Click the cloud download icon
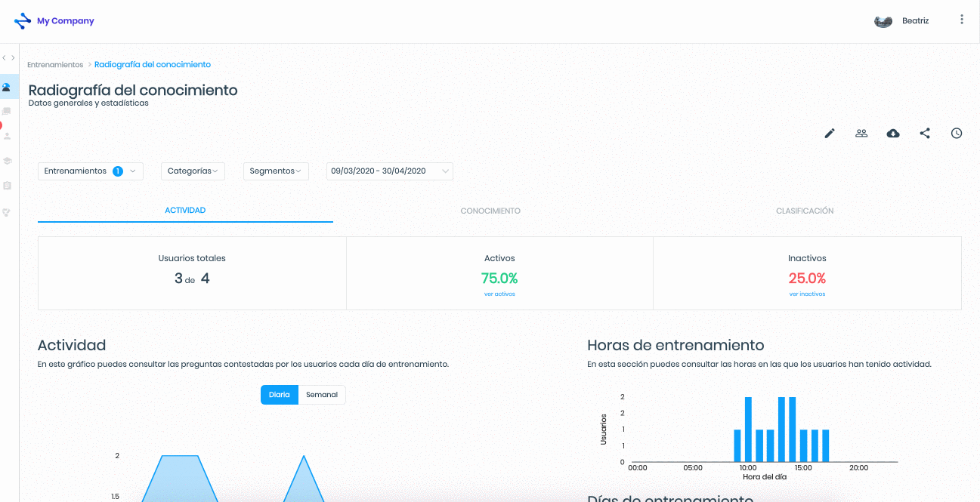This screenshot has height=502, width=980. (x=893, y=134)
